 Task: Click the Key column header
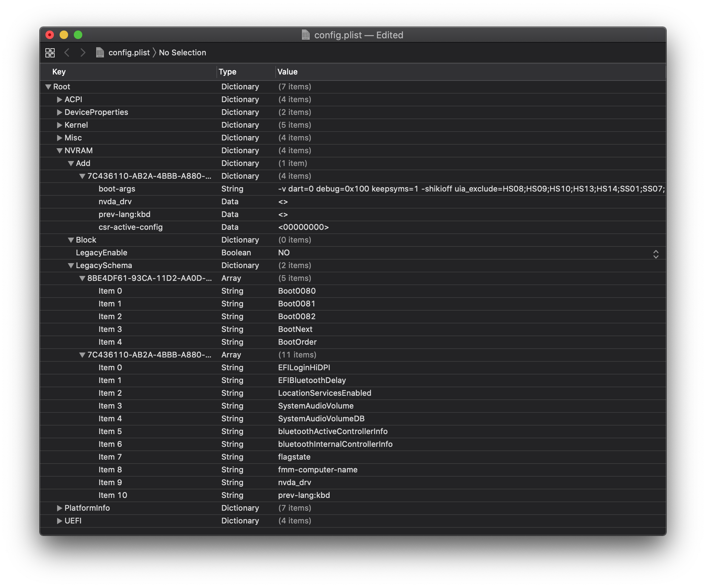(59, 72)
